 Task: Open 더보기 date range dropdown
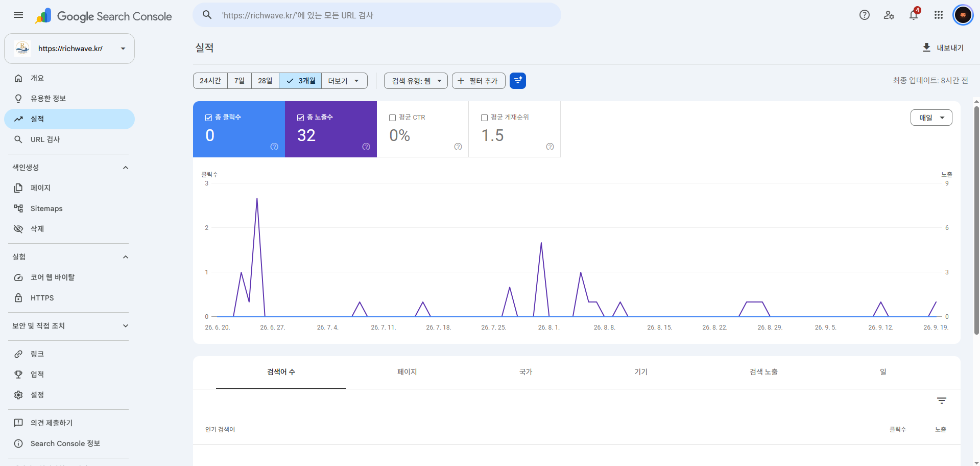pos(344,81)
